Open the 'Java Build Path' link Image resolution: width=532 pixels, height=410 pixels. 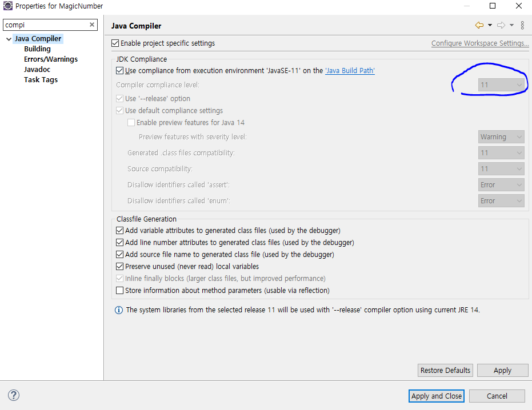(350, 71)
